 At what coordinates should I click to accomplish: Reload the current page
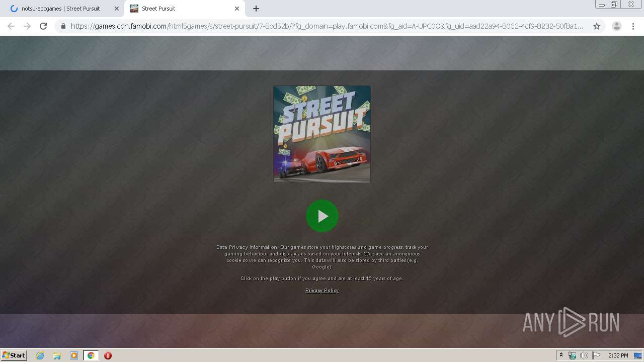coord(43,26)
